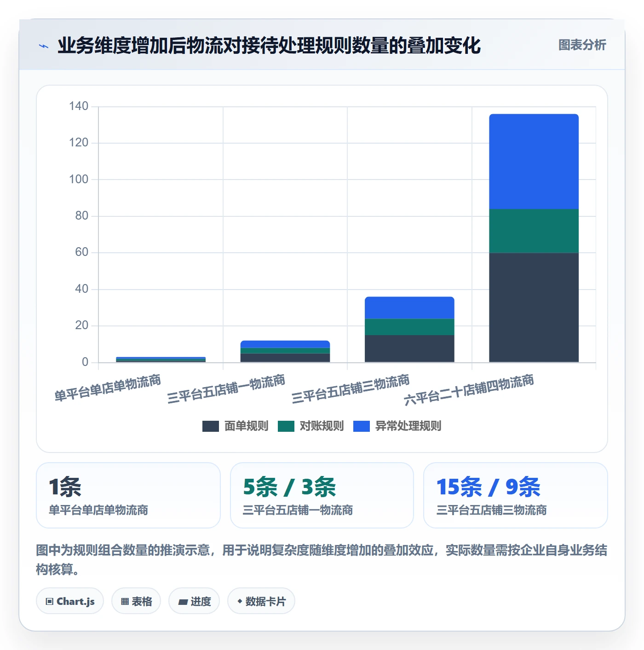644x650 pixels.
Task: Click the Chart.js tag chip
Action: pyautogui.click(x=70, y=601)
